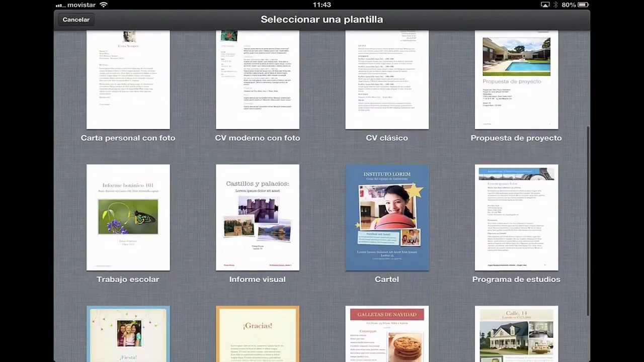Tap the Cancelar button
This screenshot has width=644, height=362.
tap(76, 20)
